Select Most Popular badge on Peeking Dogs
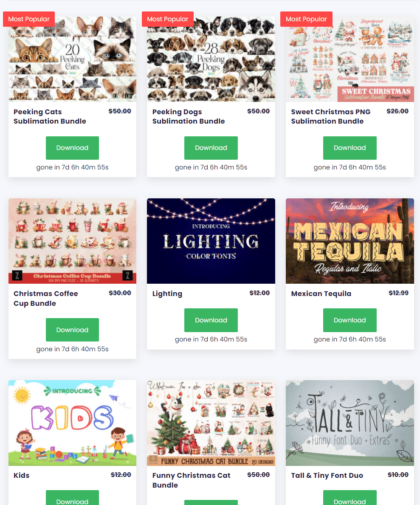The width and height of the screenshot is (420, 505). (167, 19)
